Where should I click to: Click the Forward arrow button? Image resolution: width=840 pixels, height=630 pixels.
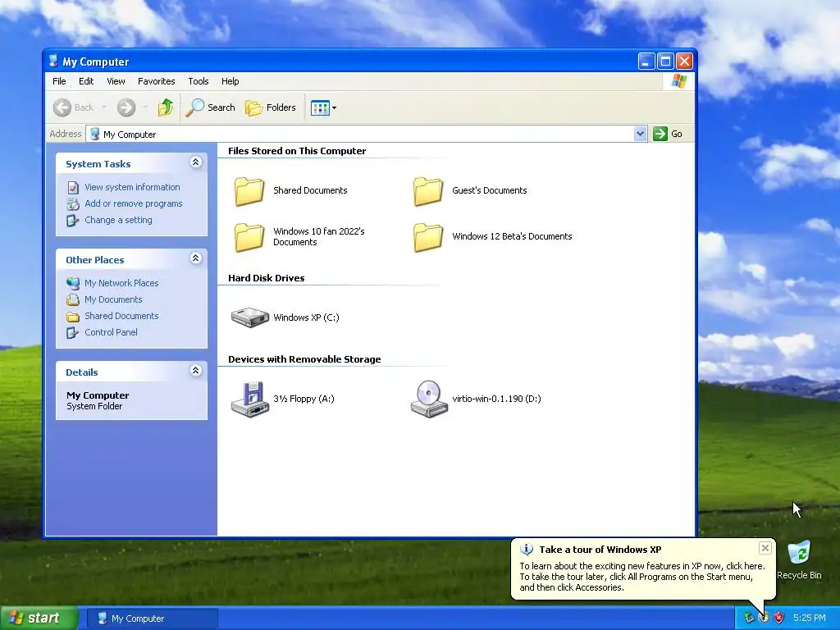pyautogui.click(x=126, y=107)
